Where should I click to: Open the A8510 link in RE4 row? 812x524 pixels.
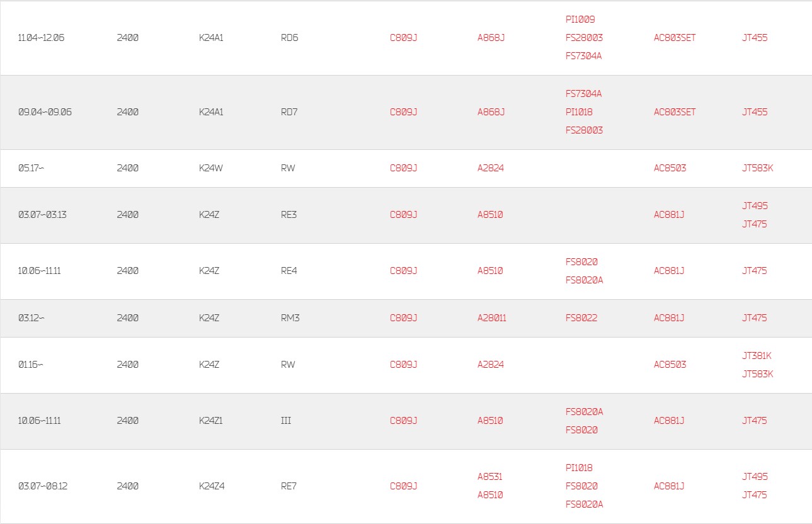(490, 271)
